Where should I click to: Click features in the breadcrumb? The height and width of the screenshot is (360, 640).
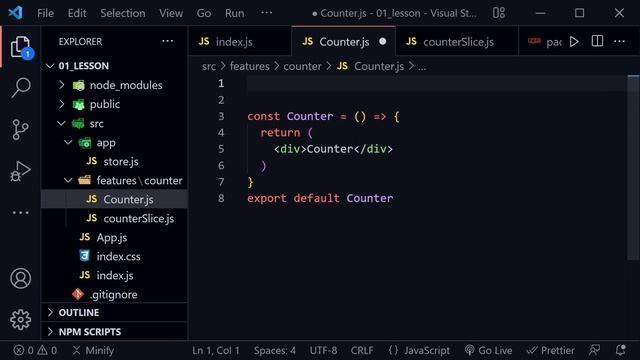249,66
